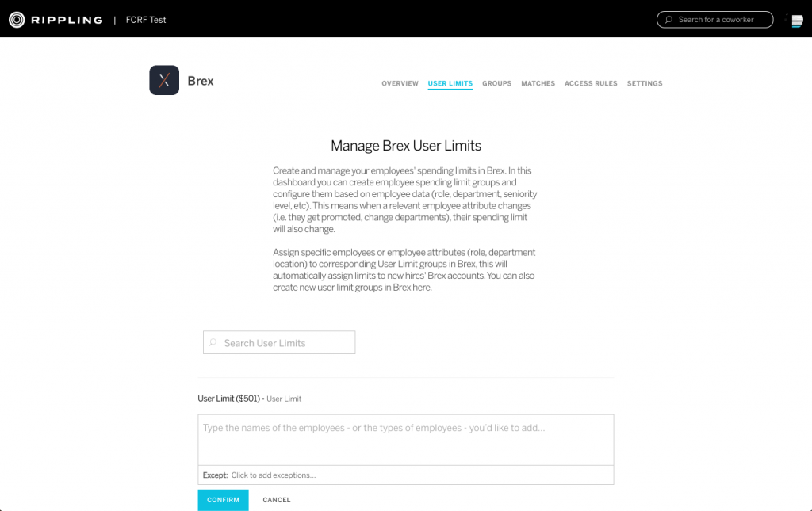Click the Manage Brex User Limits heading
The height and width of the screenshot is (511, 812).
click(406, 146)
